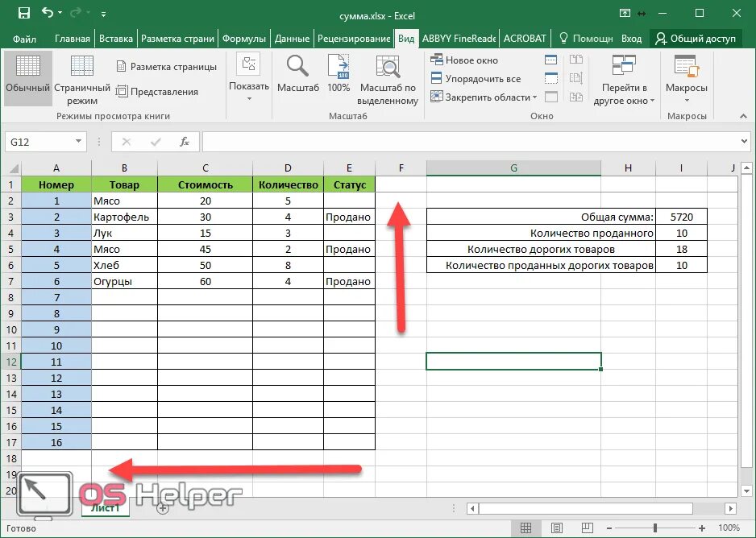Click inside the formula bar field

[471, 142]
